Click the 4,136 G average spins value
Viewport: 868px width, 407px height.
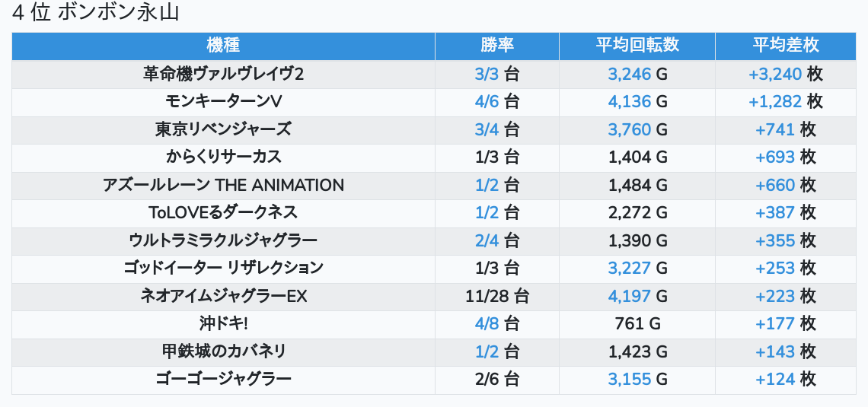tap(637, 101)
